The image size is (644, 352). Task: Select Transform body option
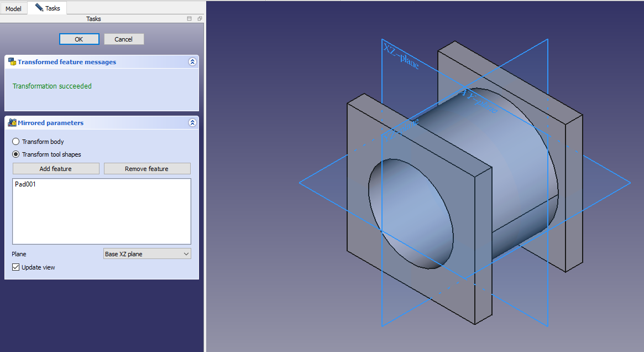click(16, 142)
